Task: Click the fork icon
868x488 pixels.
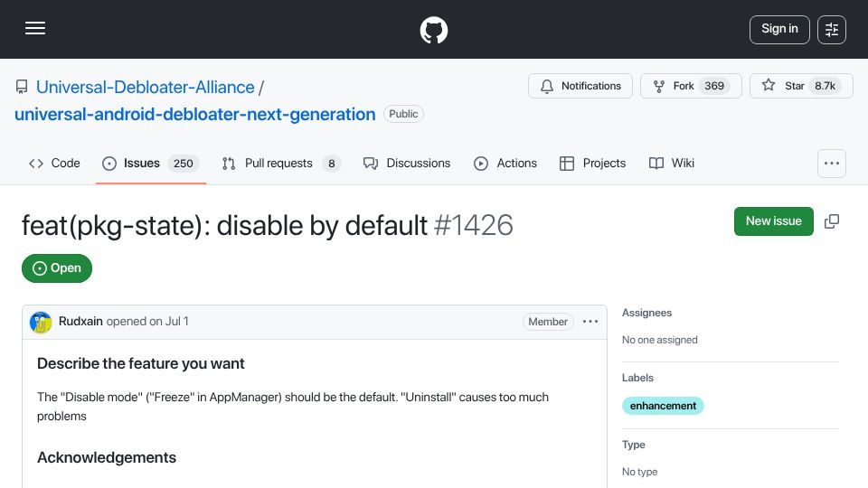Action: (x=659, y=87)
